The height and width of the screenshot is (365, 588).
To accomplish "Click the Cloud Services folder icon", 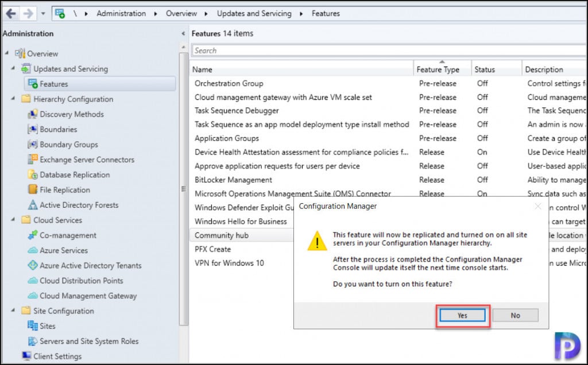I will [x=26, y=220].
